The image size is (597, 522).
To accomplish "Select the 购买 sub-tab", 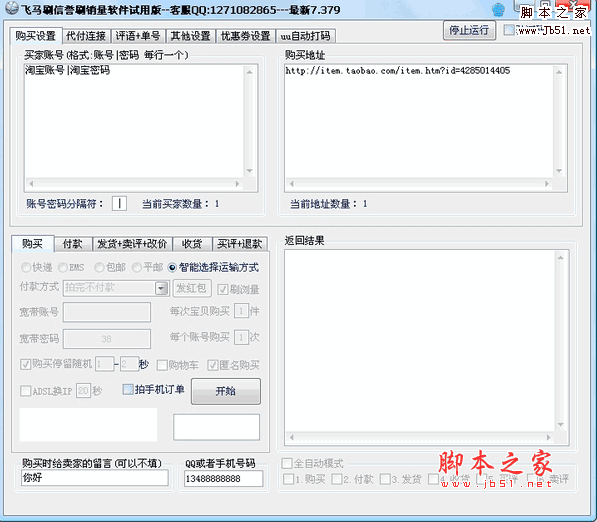I will click(x=32, y=244).
